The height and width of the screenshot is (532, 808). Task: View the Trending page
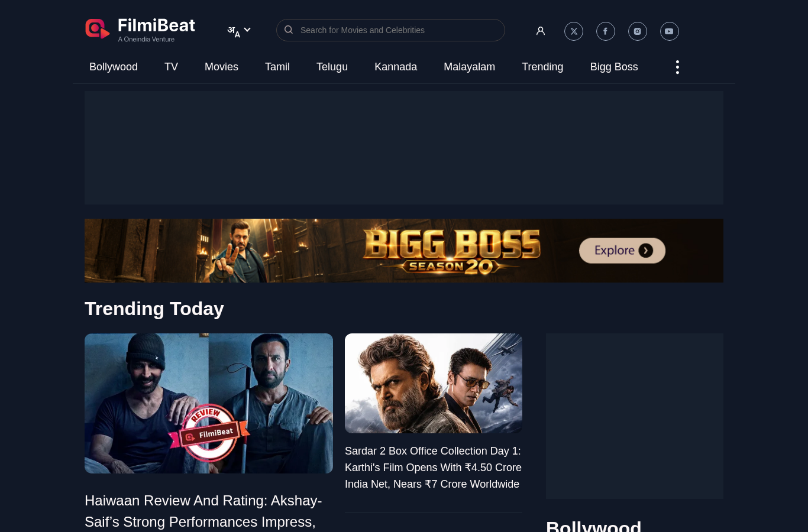tap(542, 67)
